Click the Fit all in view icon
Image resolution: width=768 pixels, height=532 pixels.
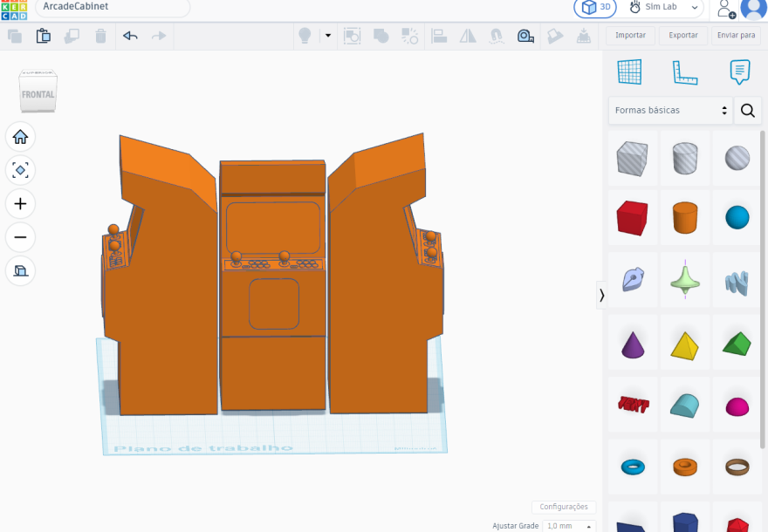[20, 170]
